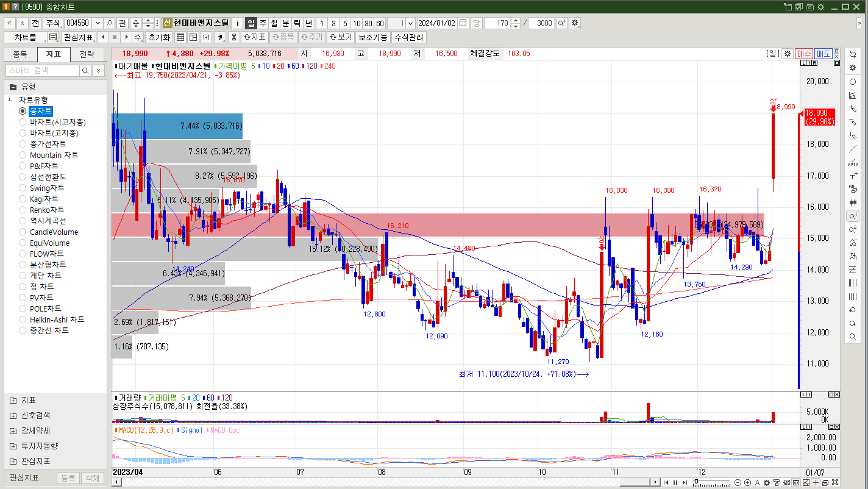This screenshot has width=868, height=489.
Task: Toggle crosshair plus icon in bottom bar
Action: click(816, 483)
